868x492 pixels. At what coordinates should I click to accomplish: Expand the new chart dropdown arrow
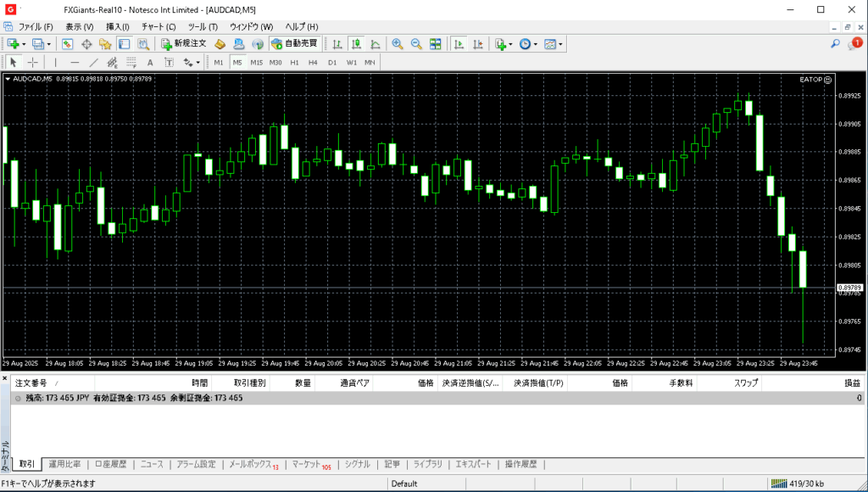[x=24, y=44]
